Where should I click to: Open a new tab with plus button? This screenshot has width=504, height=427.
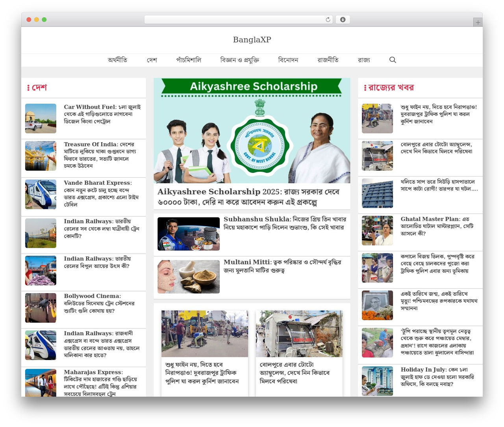tap(478, 22)
